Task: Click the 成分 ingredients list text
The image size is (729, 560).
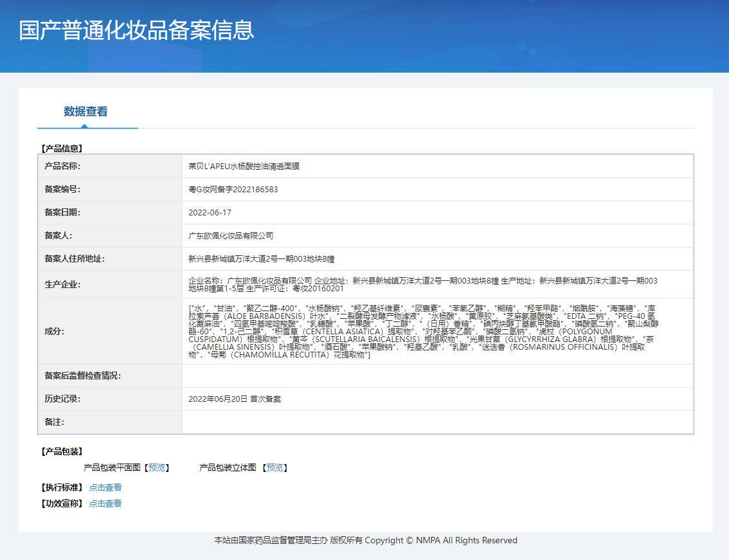Action: click(x=422, y=331)
